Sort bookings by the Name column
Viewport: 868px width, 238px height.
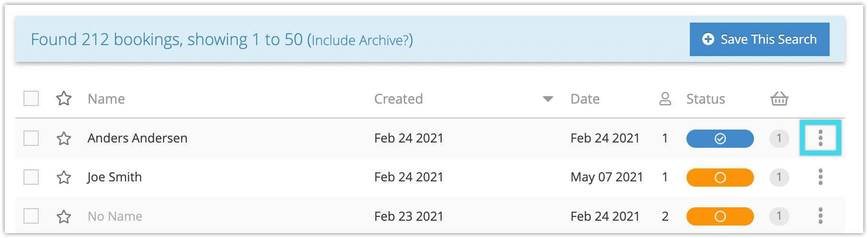click(106, 99)
